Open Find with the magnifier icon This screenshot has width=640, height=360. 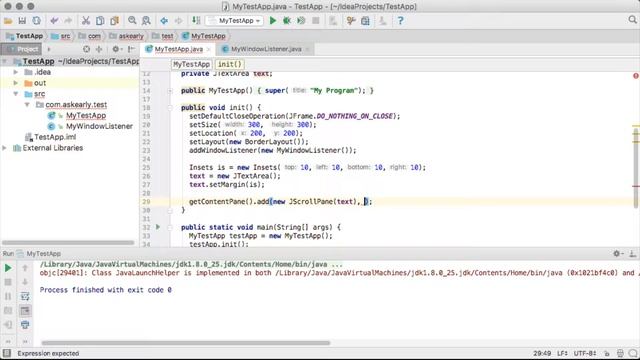pos(132,20)
